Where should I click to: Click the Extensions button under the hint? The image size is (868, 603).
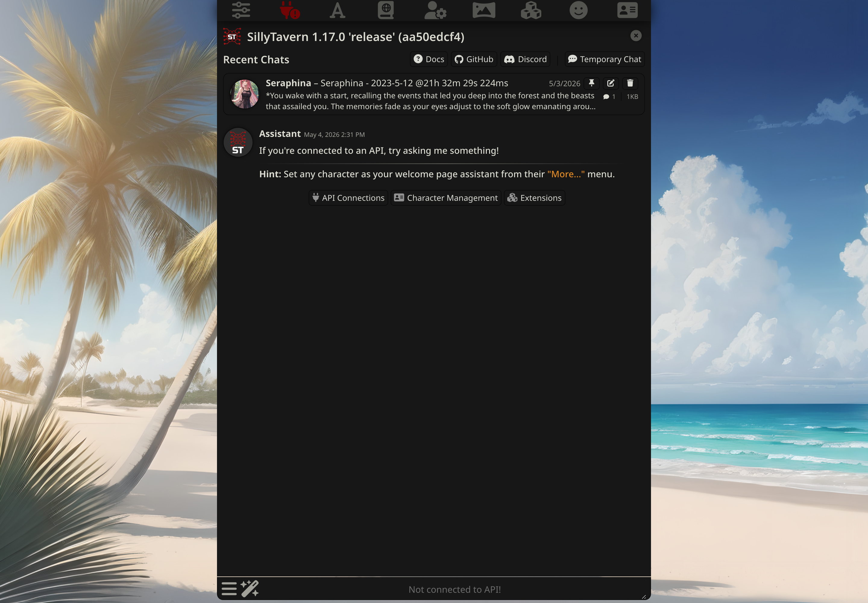coord(534,198)
